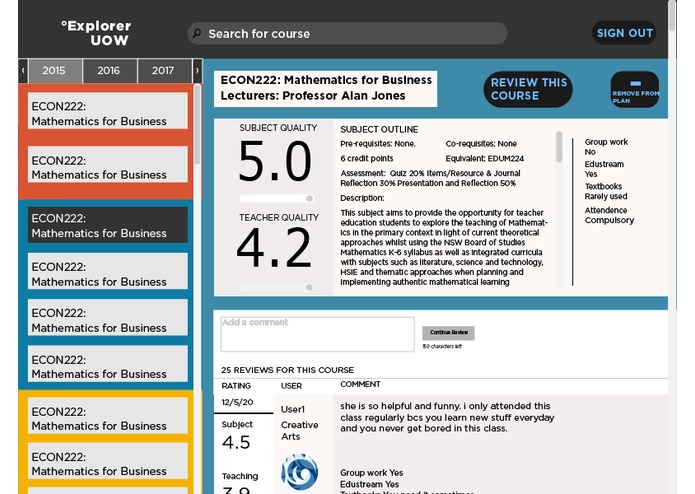The width and height of the screenshot is (695, 494).
Task: Go to previous years with left arrow
Action: tap(23, 70)
